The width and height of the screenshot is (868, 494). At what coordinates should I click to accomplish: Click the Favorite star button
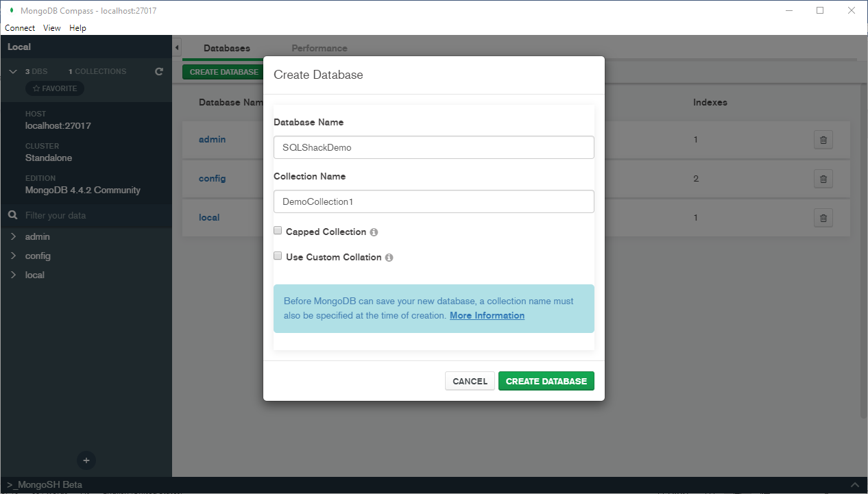coord(55,88)
